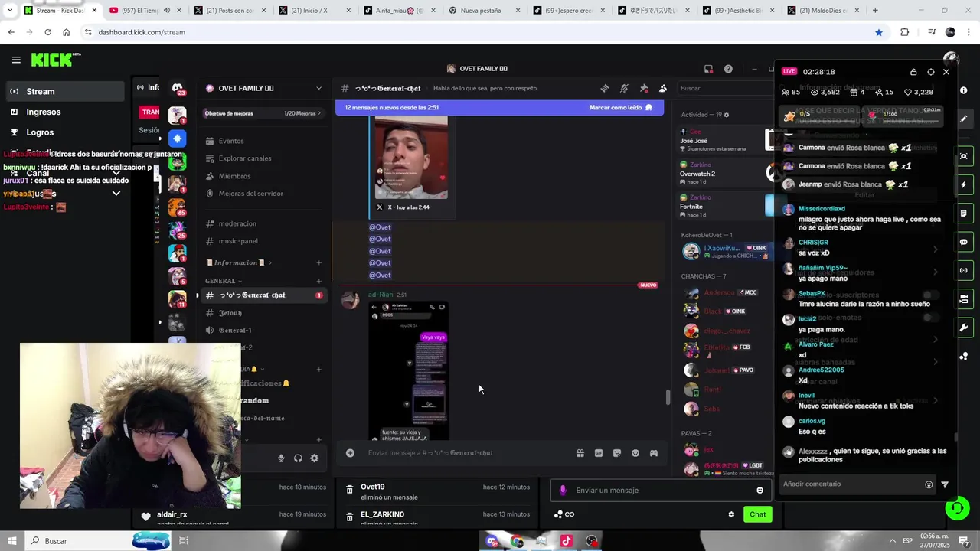
Task: Open TikTok live overlay settings
Action: 931,72
